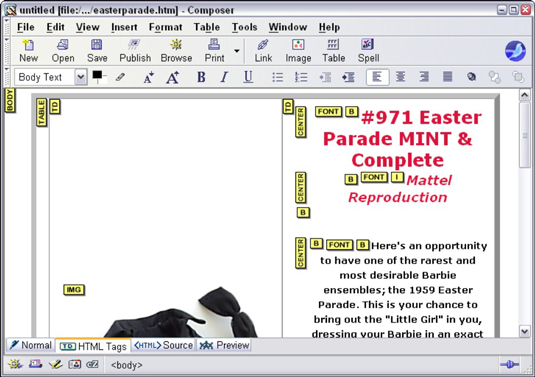Viewport: 535px width, 377px height.
Task: Switch to the HTML Source tab
Action: pos(163,345)
